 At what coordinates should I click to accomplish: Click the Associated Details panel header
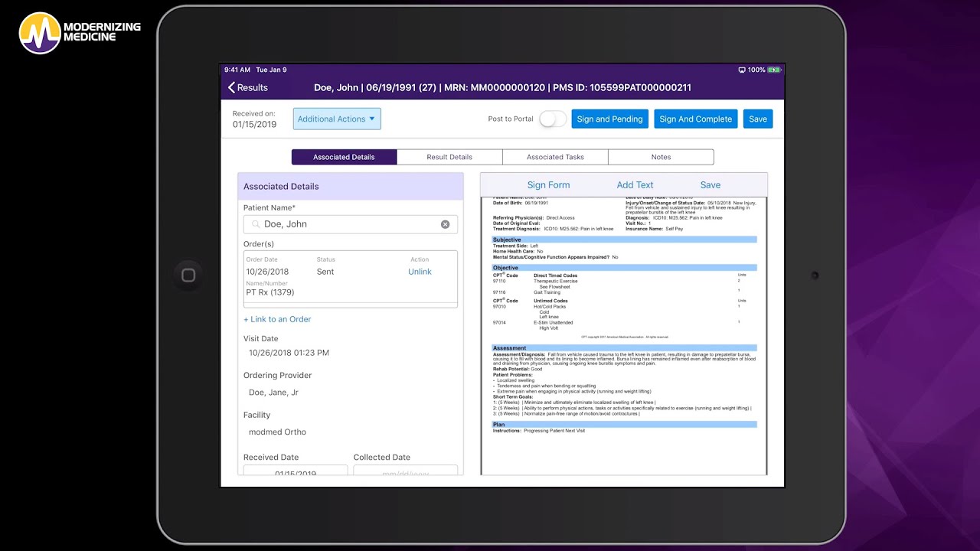coord(351,187)
